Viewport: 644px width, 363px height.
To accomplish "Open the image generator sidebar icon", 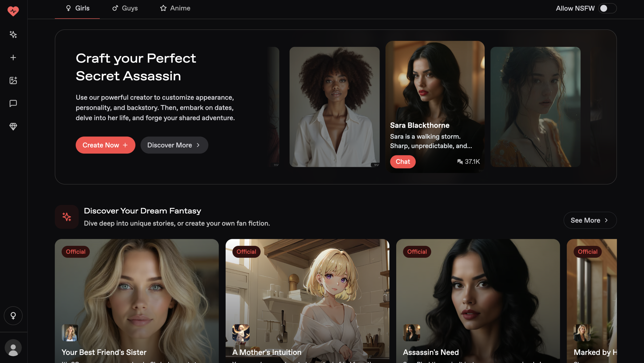I will point(13,80).
